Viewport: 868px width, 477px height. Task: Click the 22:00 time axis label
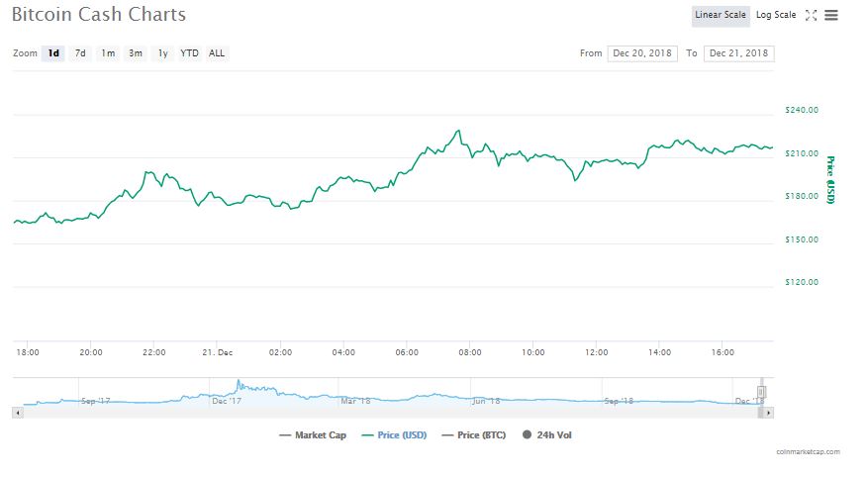click(x=153, y=352)
